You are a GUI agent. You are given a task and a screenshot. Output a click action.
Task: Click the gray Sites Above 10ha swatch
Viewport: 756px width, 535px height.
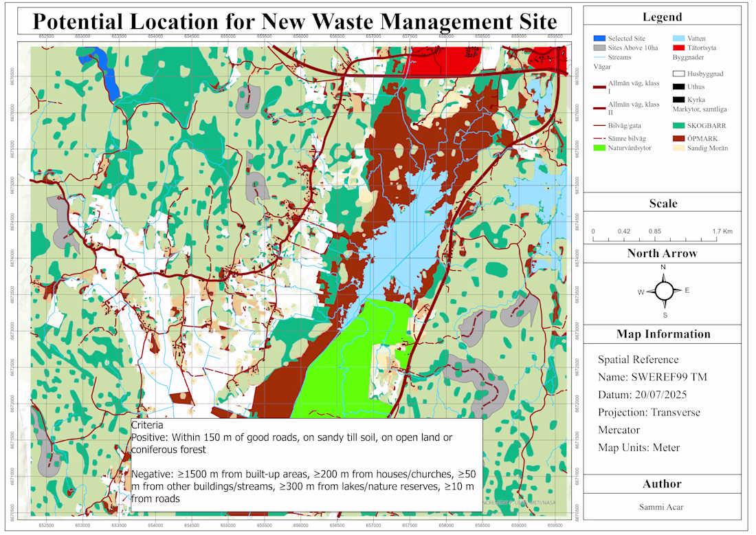coord(599,47)
